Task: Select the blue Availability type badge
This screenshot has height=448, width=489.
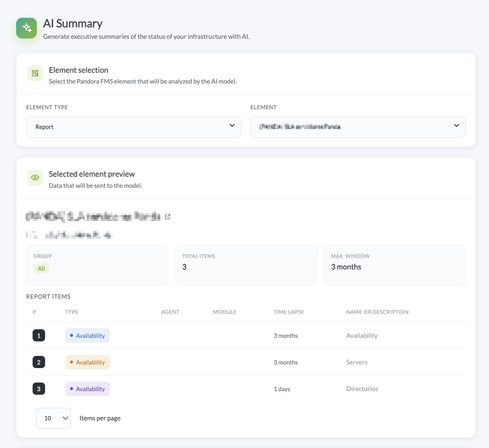Action: pos(88,336)
